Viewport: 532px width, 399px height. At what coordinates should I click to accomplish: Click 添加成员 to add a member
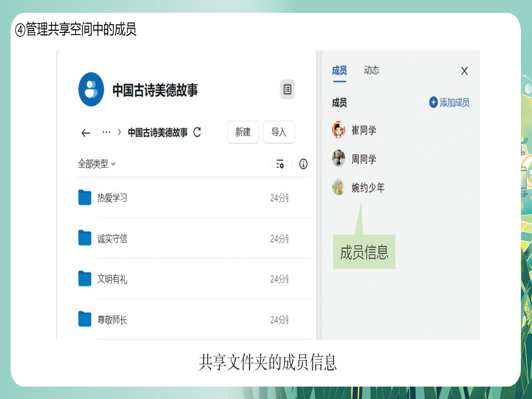[450, 103]
